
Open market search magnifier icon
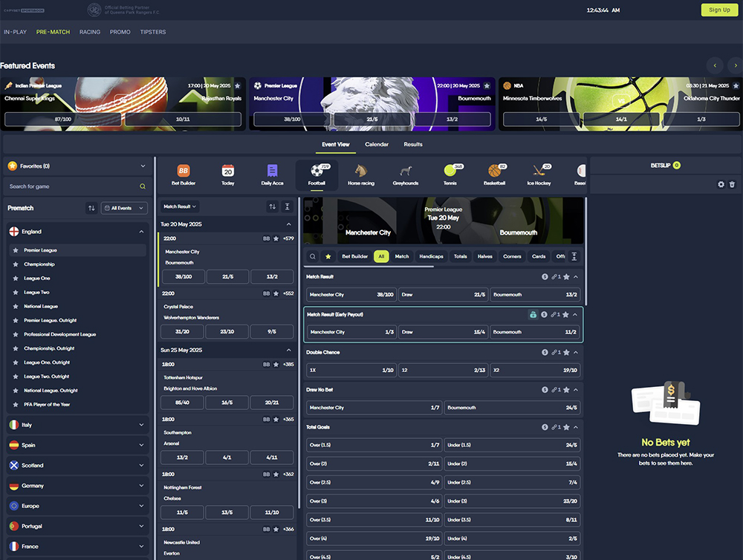tap(313, 256)
